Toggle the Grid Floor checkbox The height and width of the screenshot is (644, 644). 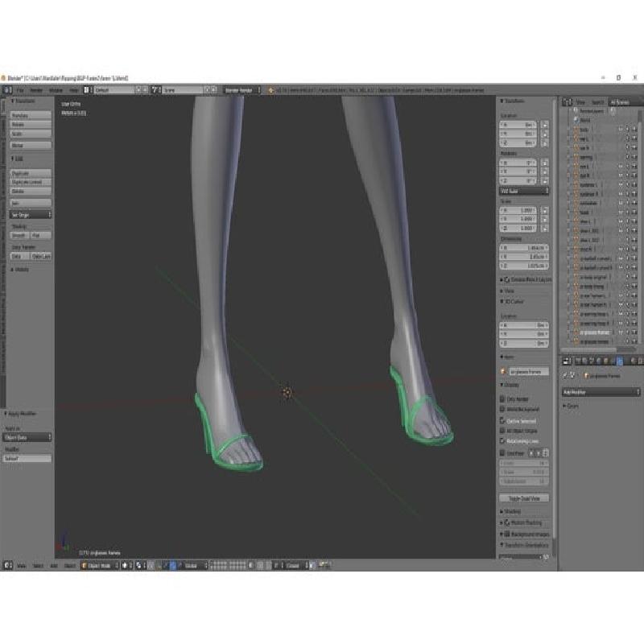click(502, 453)
